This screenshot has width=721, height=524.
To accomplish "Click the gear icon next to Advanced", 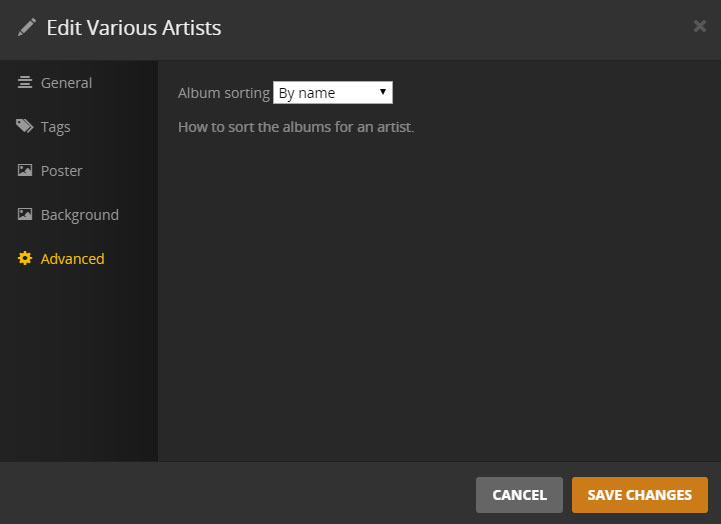I will (x=25, y=259).
